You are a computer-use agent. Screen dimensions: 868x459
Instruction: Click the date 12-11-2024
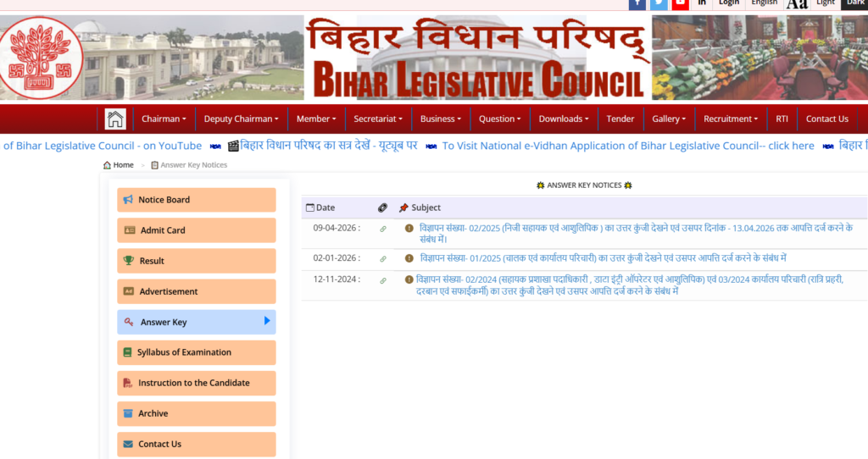(x=337, y=279)
